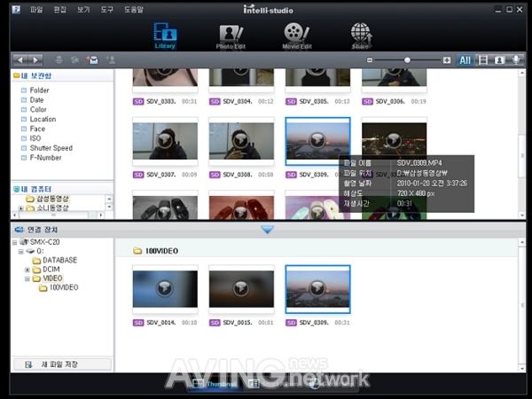The height and width of the screenshot is (399, 532).
Task: Select Location category
Action: pyautogui.click(x=43, y=119)
